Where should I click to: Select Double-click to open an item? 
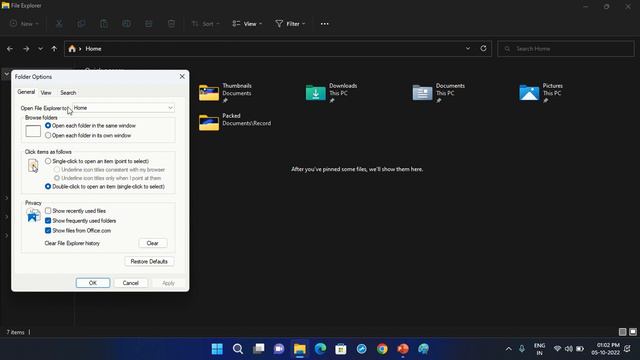48,187
